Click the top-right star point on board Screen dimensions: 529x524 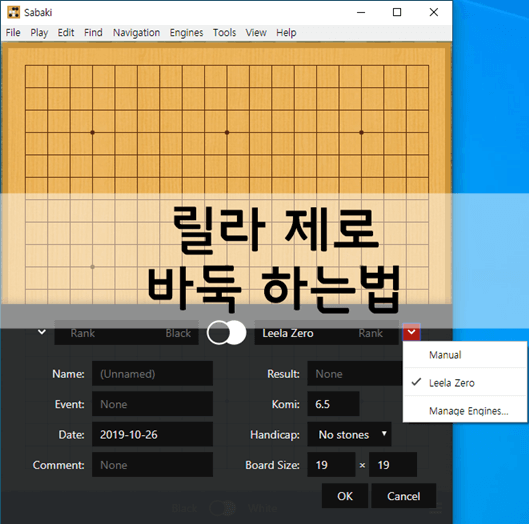pyautogui.click(x=361, y=133)
